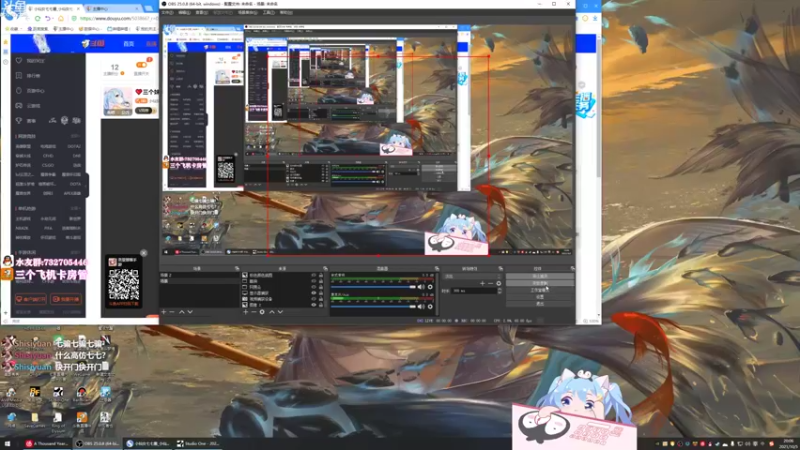Click Exit button in OBS Controls
The image size is (800, 450).
pos(540,304)
